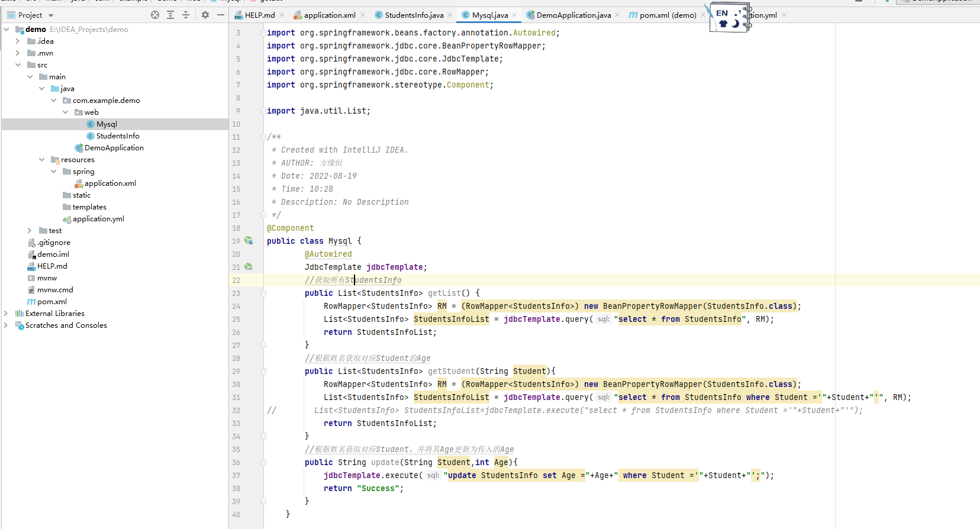Close the application.xml tab
Image resolution: width=980 pixels, height=529 pixels.
coord(363,15)
